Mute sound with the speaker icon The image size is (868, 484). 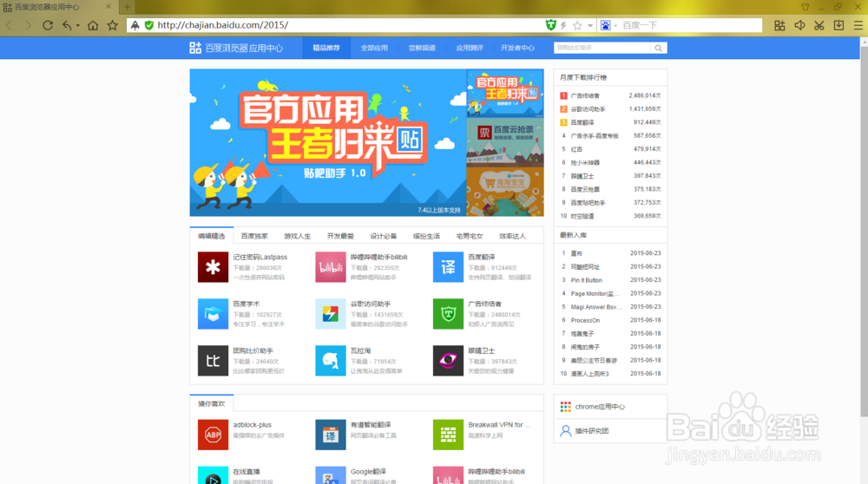[799, 25]
